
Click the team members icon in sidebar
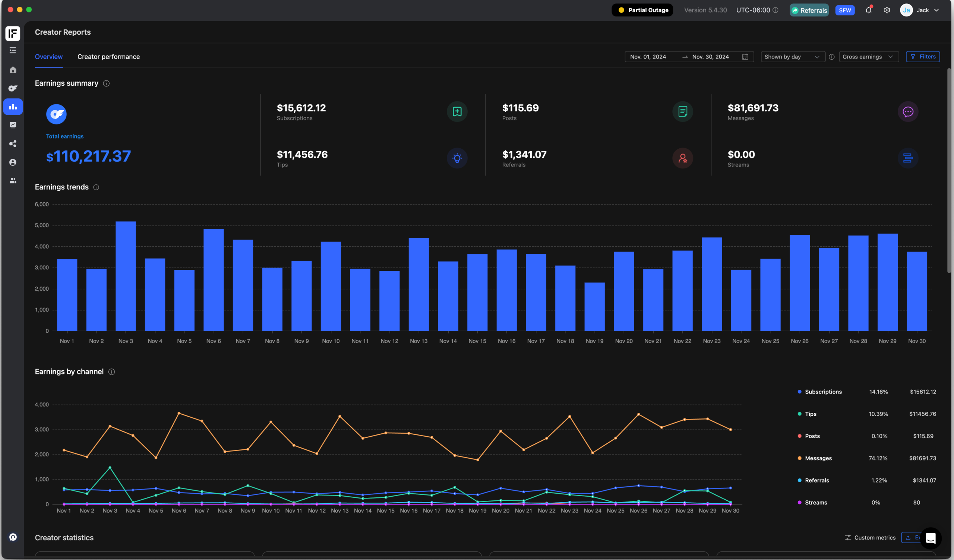point(13,181)
